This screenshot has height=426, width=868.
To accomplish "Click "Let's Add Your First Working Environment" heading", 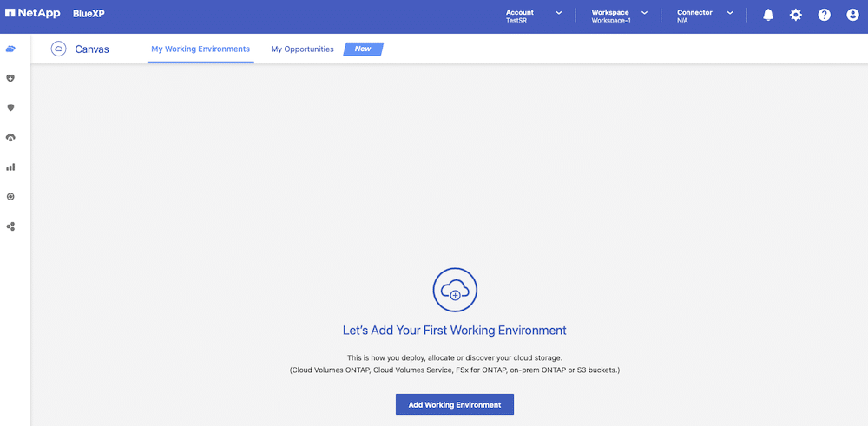I will (455, 331).
